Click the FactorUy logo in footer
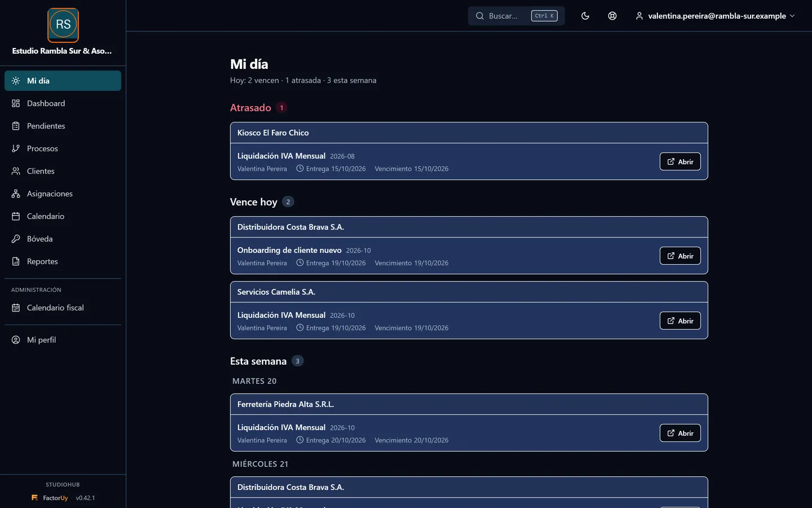Viewport: 812px width, 508px height. (x=50, y=498)
